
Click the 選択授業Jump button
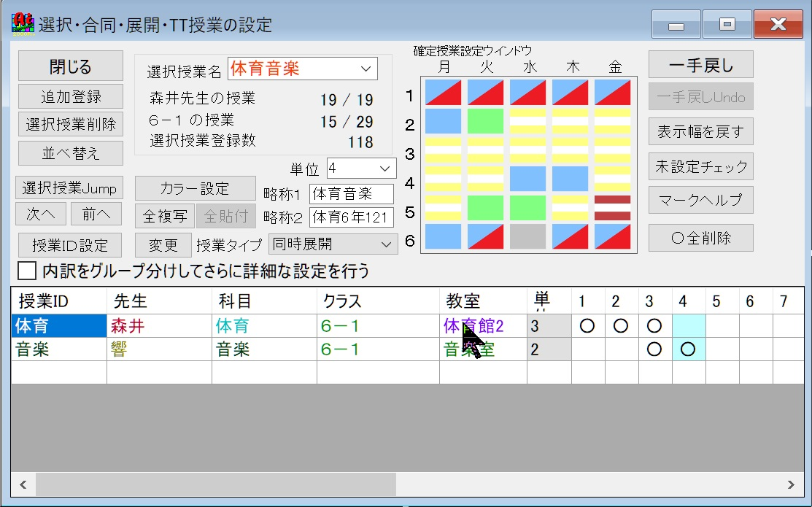(x=69, y=187)
